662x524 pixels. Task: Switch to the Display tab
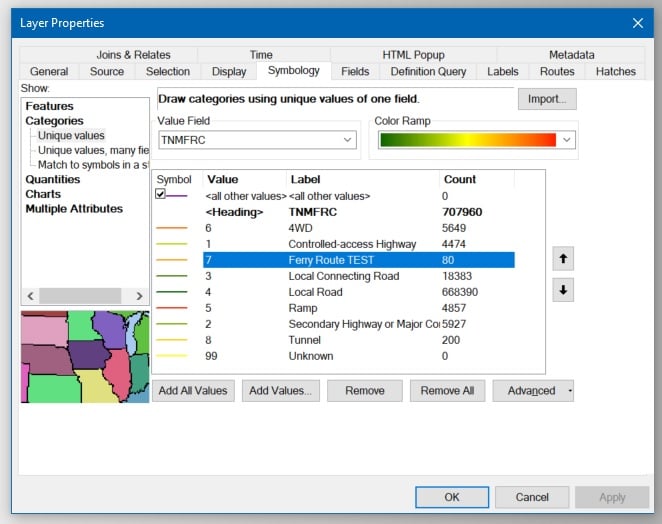pyautogui.click(x=229, y=71)
